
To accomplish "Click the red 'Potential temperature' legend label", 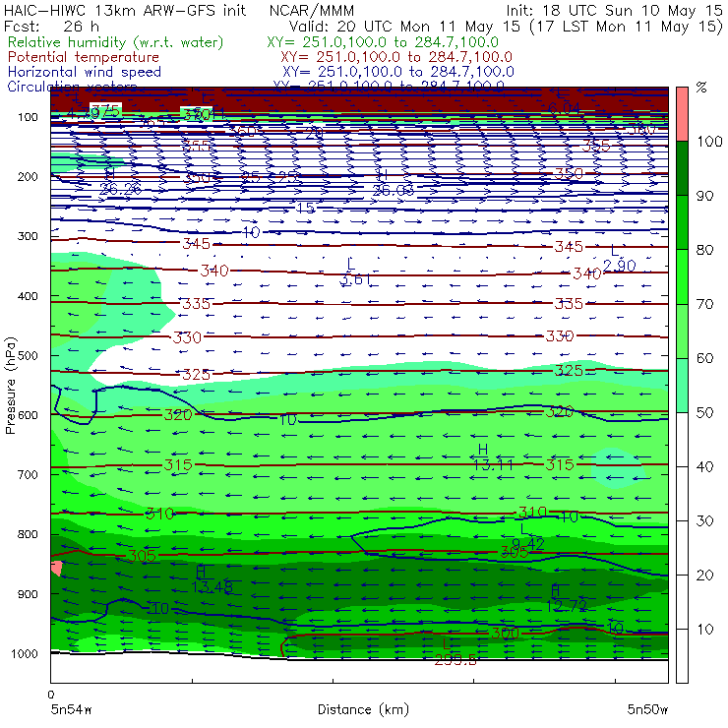I will click(x=84, y=57).
